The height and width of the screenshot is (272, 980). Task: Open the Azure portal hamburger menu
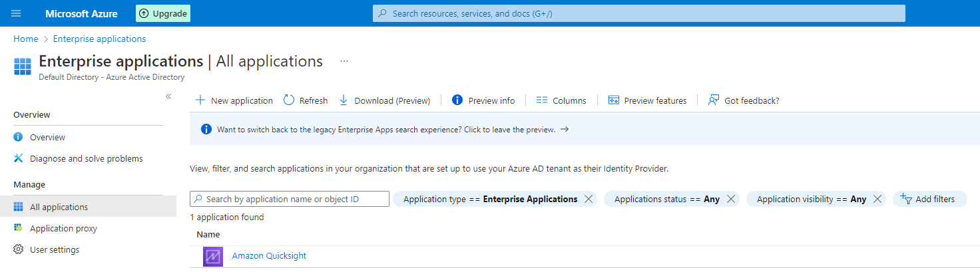coord(16,13)
